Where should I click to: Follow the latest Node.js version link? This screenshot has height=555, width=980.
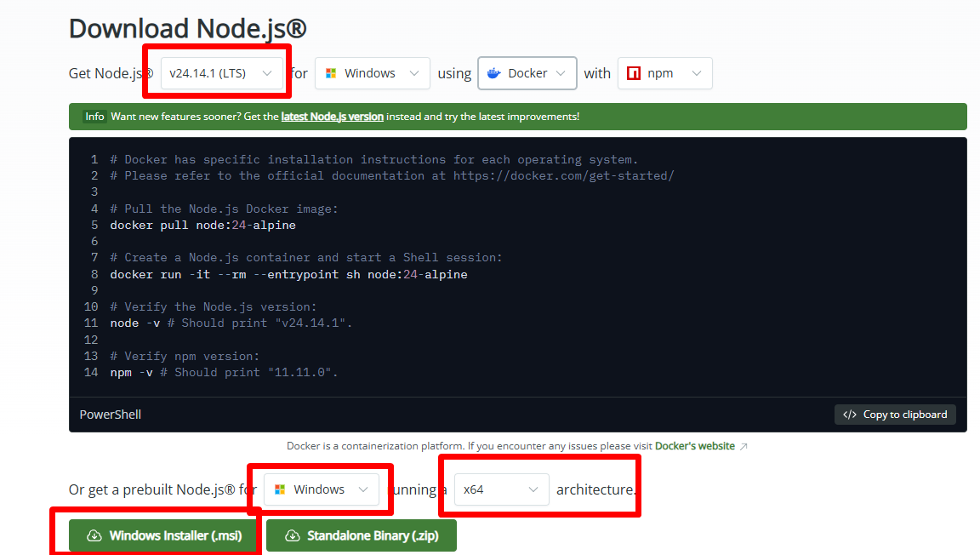(332, 117)
